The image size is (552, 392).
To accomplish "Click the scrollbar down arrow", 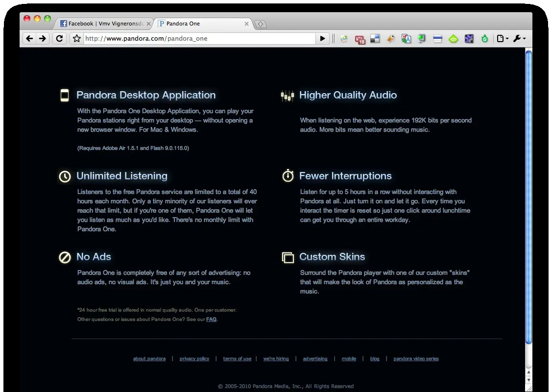I will tap(528, 380).
